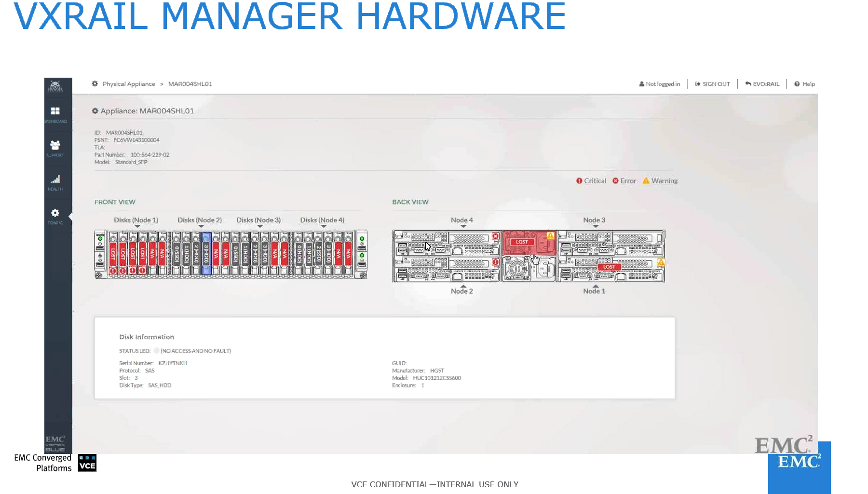
Task: Select the highlighted blue 3(HDD) disk slot
Action: (206, 253)
